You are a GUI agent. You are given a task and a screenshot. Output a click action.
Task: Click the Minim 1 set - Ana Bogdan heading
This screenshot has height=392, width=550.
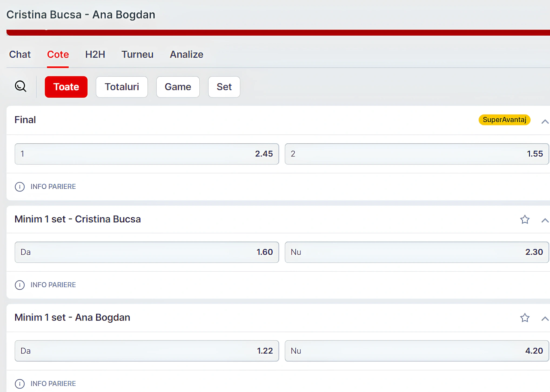coord(72,317)
